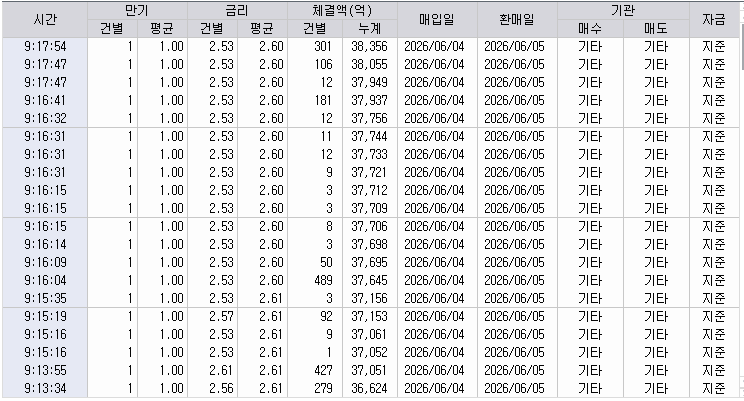Click cumulative amount 37,061
Image resolution: width=744 pixels, height=401 pixels.
click(370, 335)
